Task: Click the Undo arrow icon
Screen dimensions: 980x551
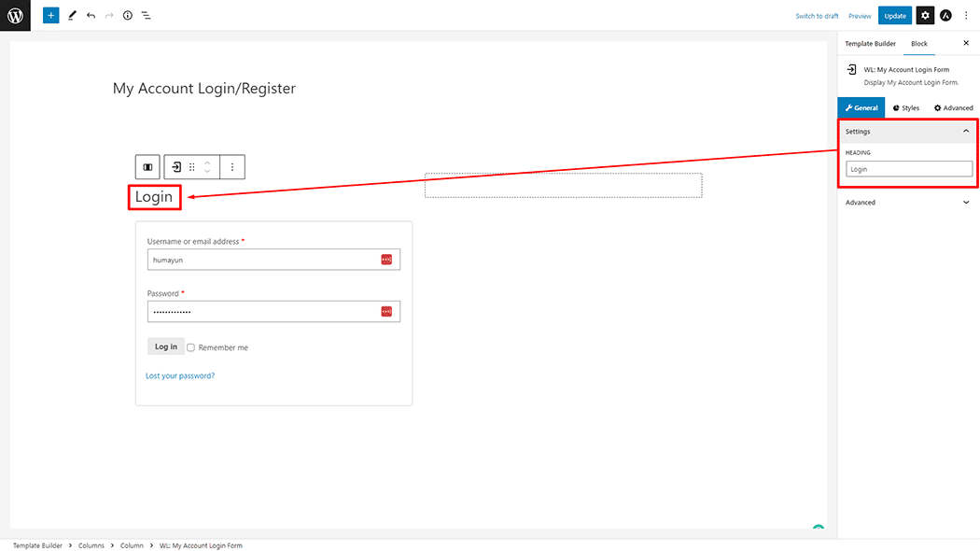Action: pos(90,15)
